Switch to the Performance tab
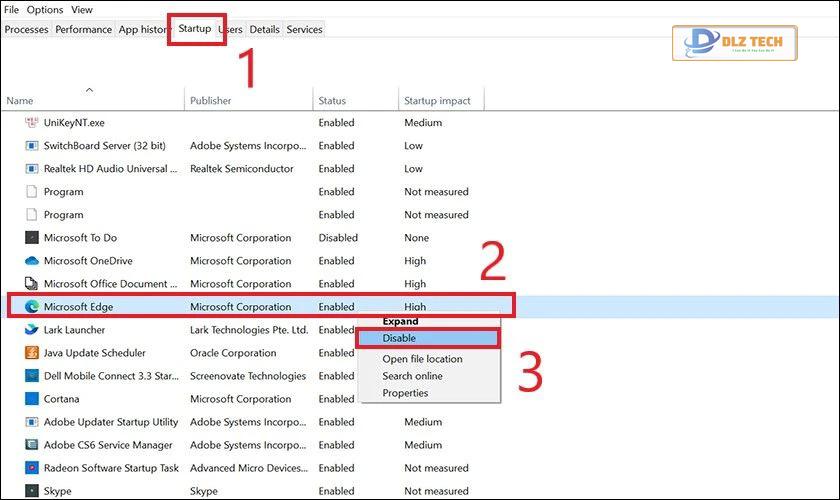Image resolution: width=840 pixels, height=500 pixels. click(84, 29)
